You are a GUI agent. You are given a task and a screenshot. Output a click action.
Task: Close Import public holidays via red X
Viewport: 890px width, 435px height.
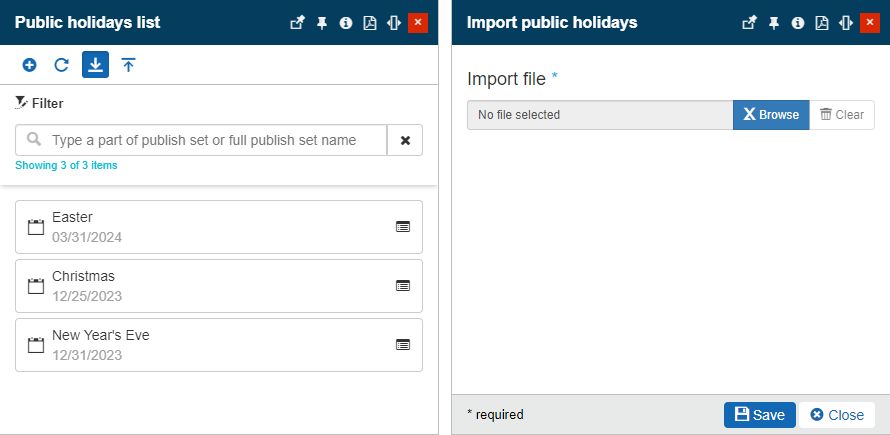click(x=870, y=23)
